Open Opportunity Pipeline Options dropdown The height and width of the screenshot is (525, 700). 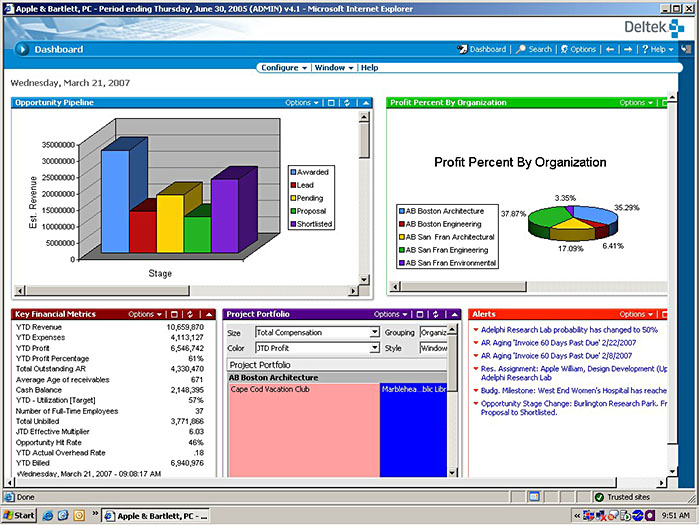coord(302,103)
